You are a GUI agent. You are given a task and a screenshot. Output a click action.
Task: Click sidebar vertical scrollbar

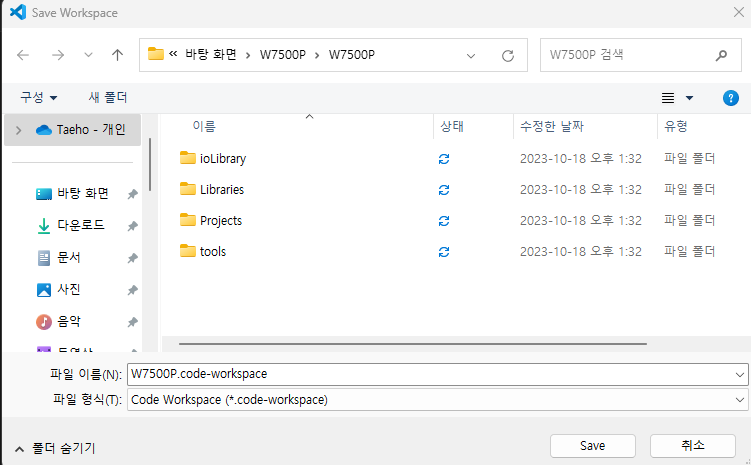150,165
